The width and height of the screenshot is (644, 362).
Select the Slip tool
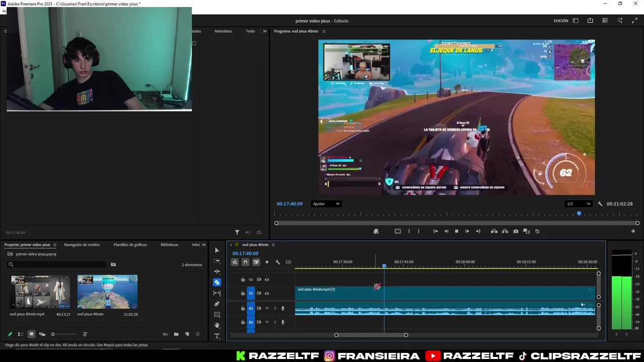[217, 293]
